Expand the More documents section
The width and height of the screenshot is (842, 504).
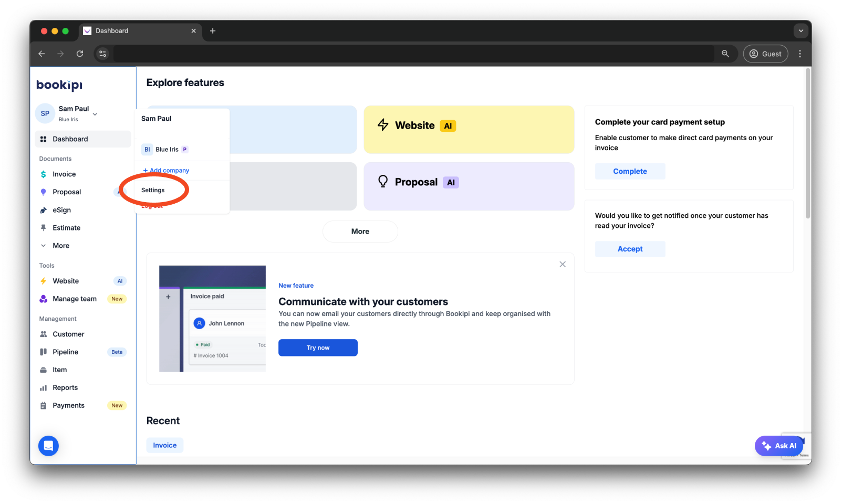(x=60, y=245)
